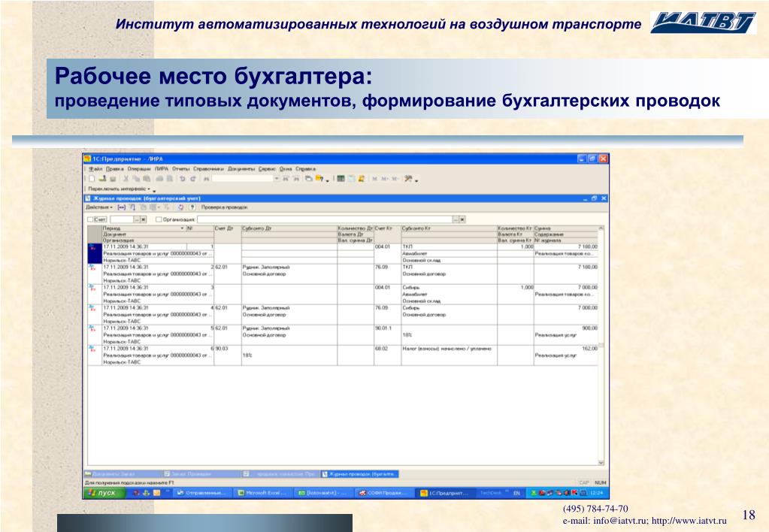Select the cell with sum 162,00
This screenshot has height=532, width=769.
[x=566, y=349]
